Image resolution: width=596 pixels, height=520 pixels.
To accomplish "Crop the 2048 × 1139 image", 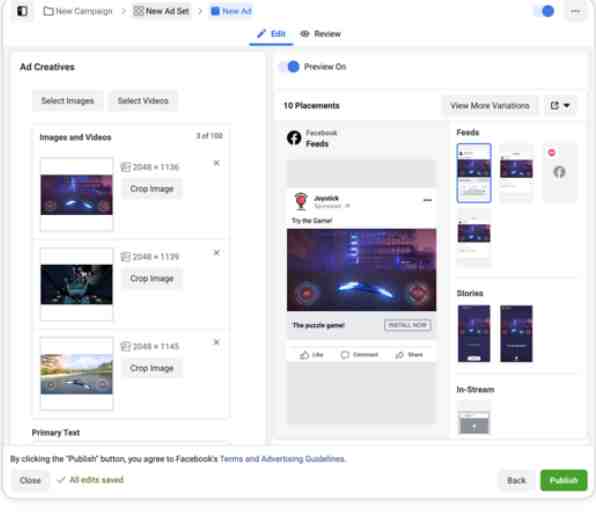I will click(152, 279).
